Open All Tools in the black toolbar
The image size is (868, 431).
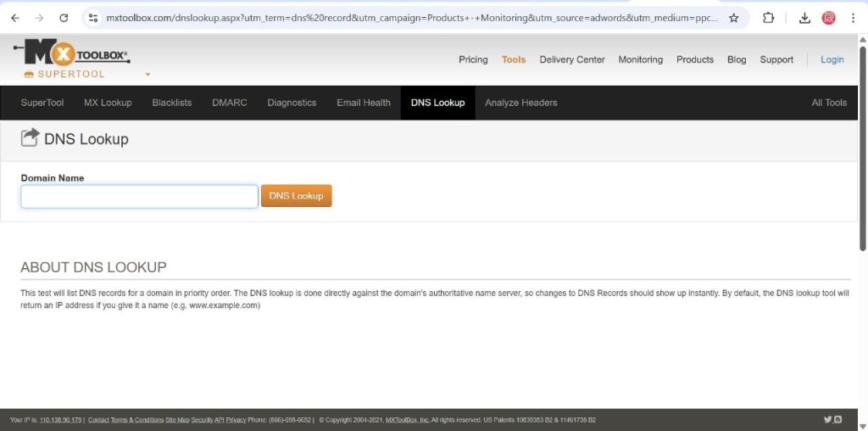click(829, 103)
